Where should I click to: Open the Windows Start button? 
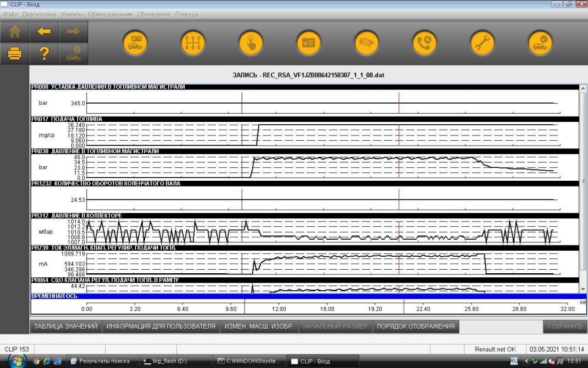16,362
